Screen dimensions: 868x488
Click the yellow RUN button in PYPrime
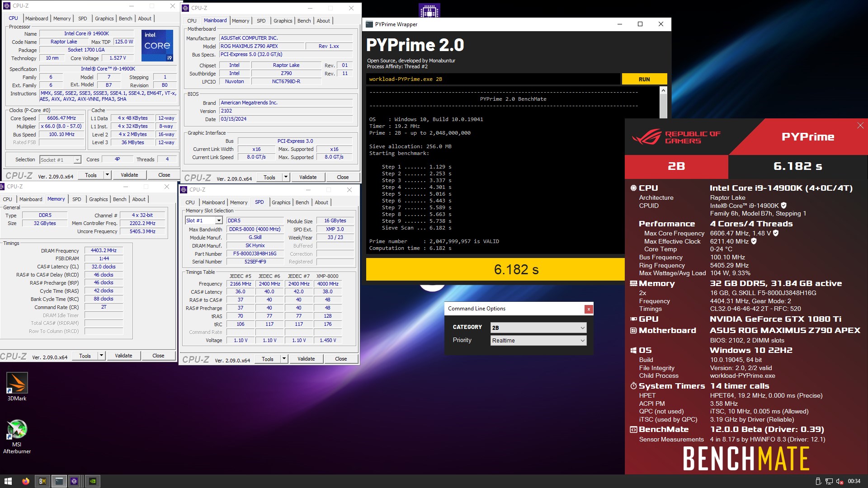(644, 79)
